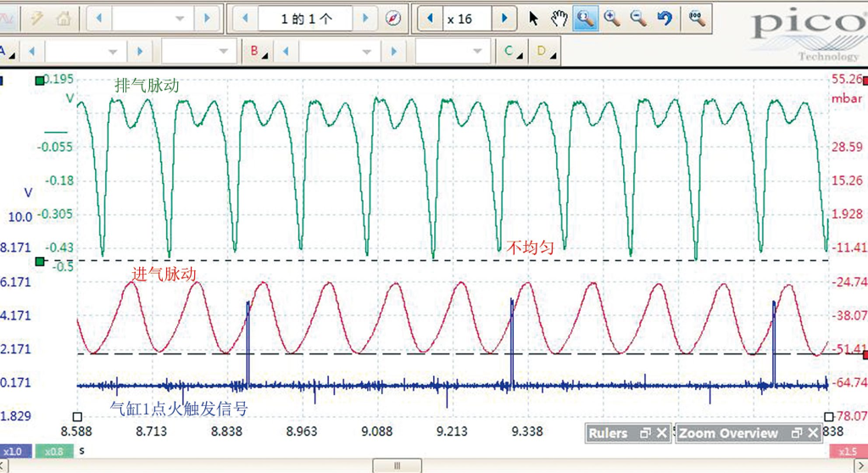Open channel B options button
Image resolution: width=868 pixels, height=473 pixels.
[258, 52]
